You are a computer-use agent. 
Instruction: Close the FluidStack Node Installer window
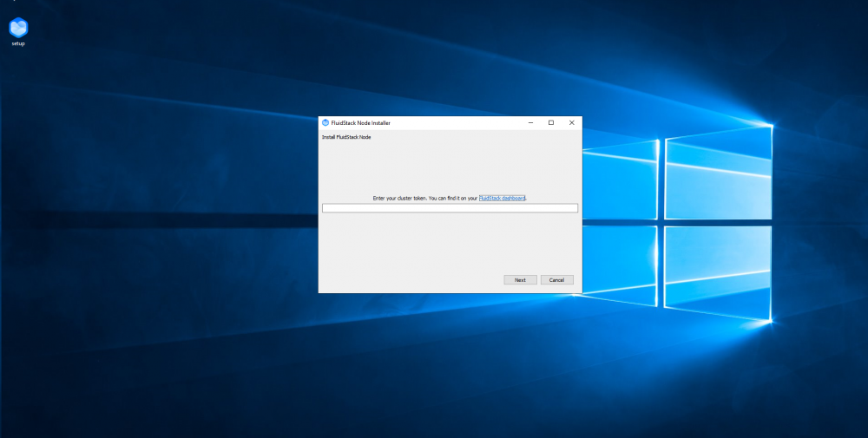(x=571, y=123)
